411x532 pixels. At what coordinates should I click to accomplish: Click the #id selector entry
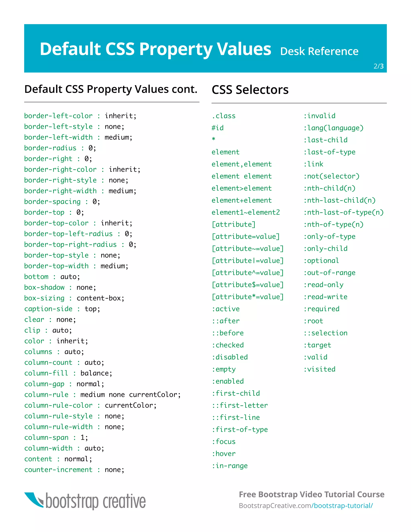tap(217, 128)
